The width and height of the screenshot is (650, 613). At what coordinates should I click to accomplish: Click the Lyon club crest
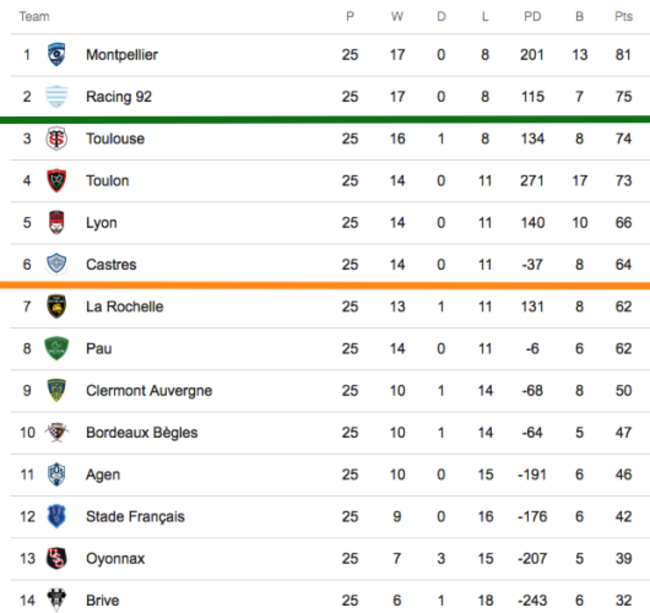57,222
